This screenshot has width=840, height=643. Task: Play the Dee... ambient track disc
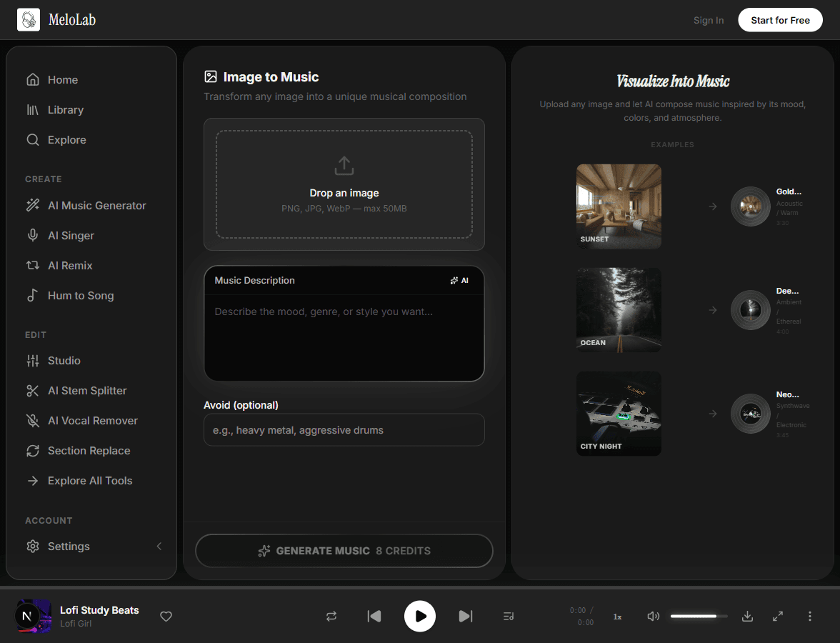pos(751,310)
